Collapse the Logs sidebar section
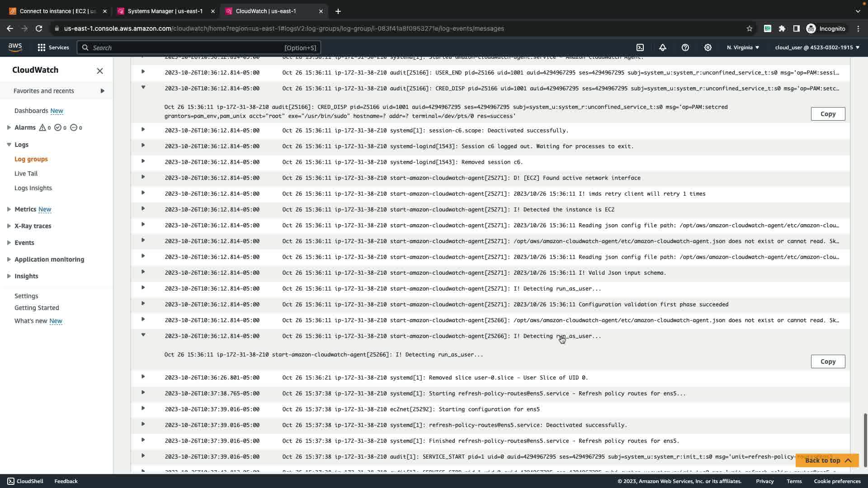Viewport: 868px width, 488px height. (x=9, y=145)
